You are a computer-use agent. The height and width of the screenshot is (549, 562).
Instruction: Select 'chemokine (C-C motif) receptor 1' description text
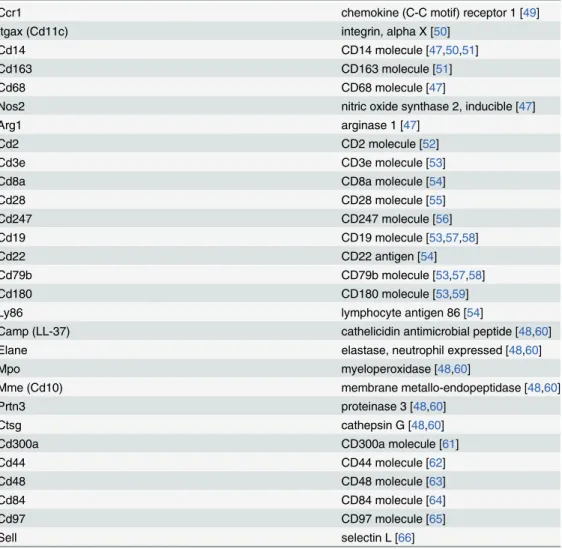pos(428,13)
